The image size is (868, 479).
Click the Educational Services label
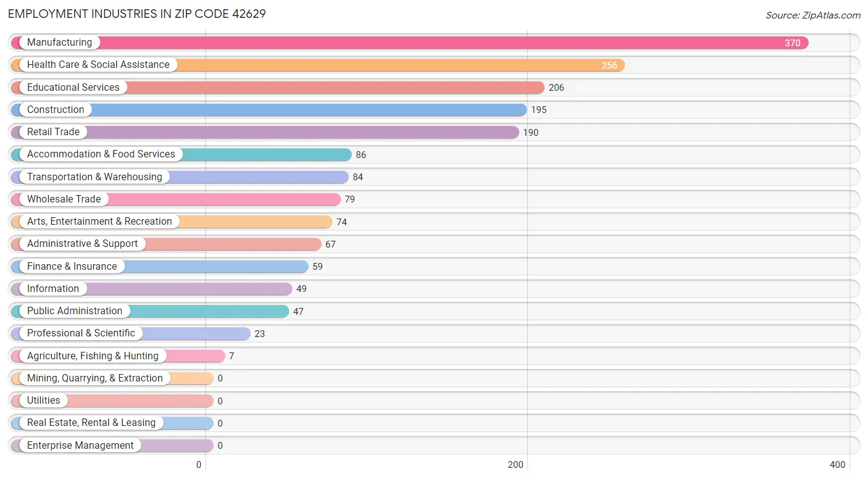point(73,88)
